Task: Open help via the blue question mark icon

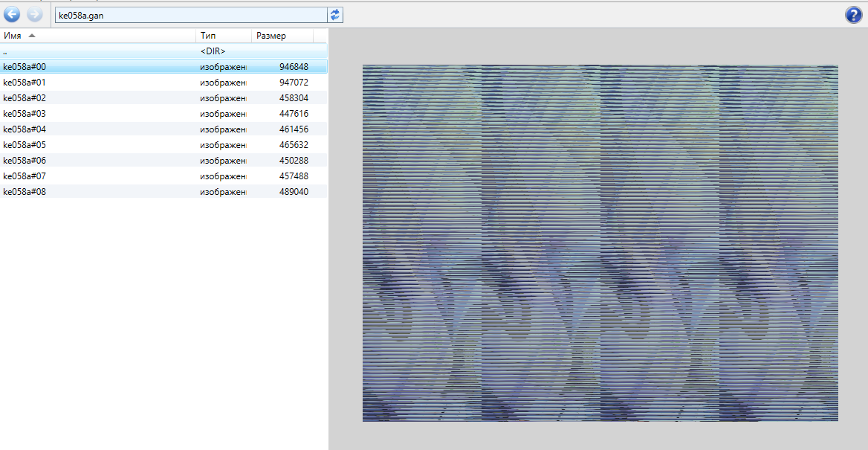Action: click(853, 14)
